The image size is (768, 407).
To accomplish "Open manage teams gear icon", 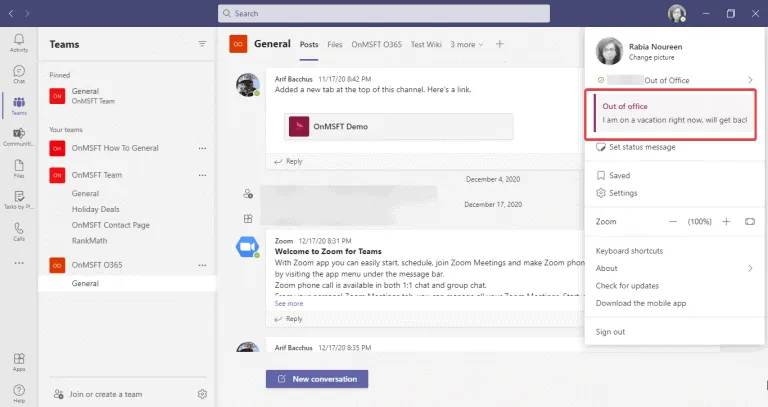I will click(202, 394).
